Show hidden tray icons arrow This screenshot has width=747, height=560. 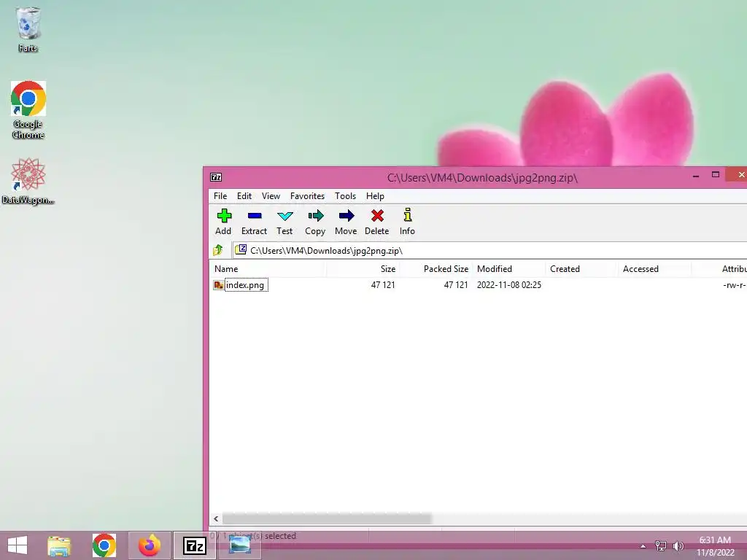(x=643, y=546)
